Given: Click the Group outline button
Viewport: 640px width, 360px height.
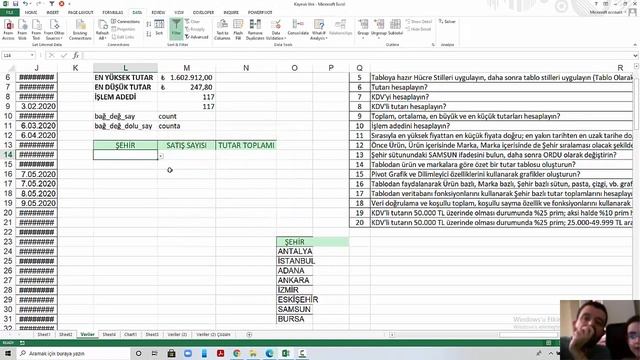Looking at the screenshot, I should [363, 29].
